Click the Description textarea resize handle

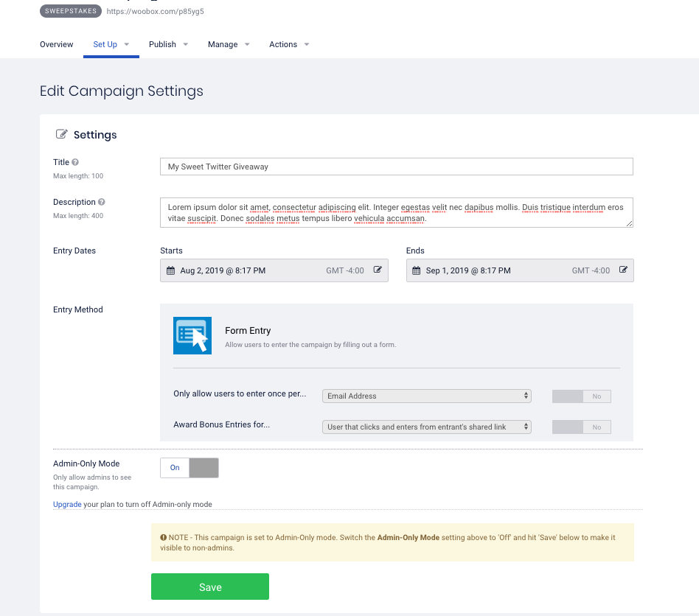pos(629,223)
